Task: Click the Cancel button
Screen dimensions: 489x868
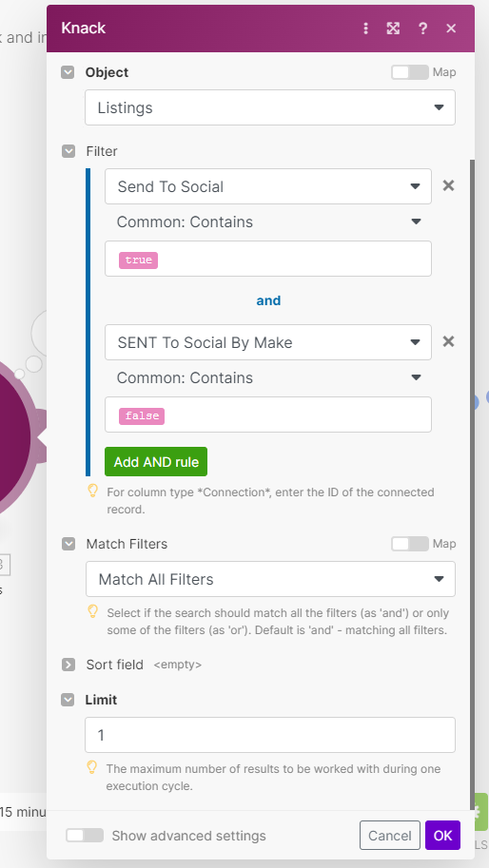Action: coord(390,836)
